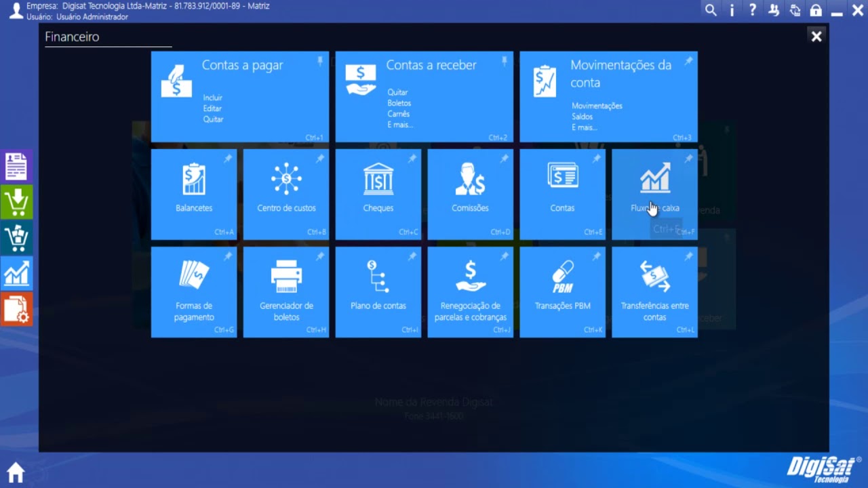Toggle pin on Cheques tile
This screenshot has height=488, width=868.
click(x=412, y=159)
